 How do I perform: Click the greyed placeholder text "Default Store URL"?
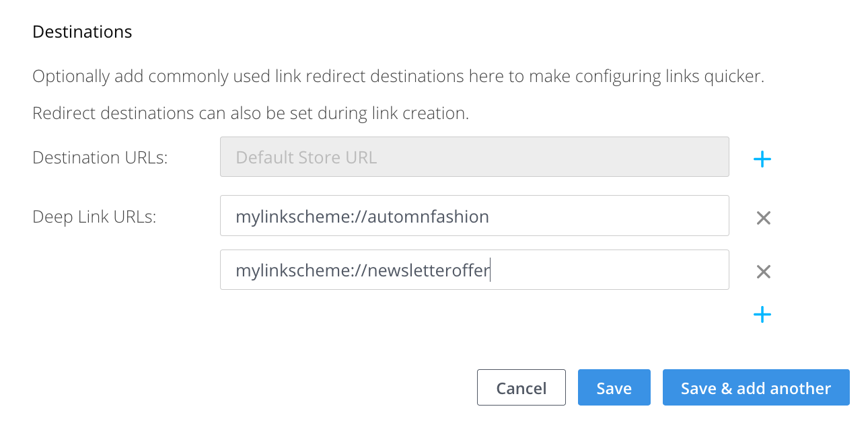[306, 158]
